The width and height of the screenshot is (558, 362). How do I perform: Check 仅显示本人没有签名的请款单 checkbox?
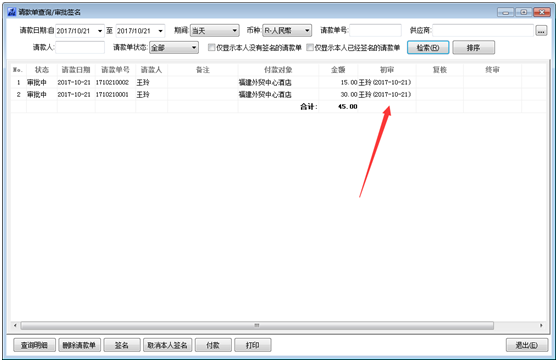211,47
